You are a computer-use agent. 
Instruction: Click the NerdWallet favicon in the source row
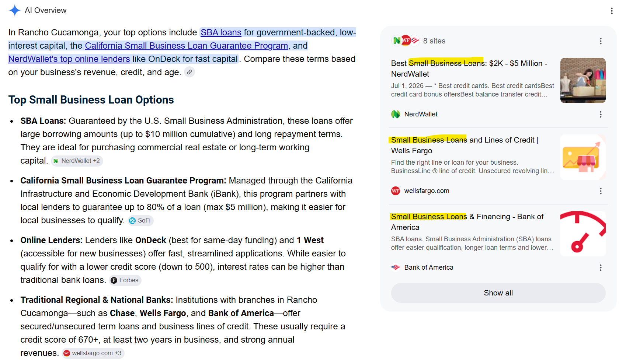[396, 114]
